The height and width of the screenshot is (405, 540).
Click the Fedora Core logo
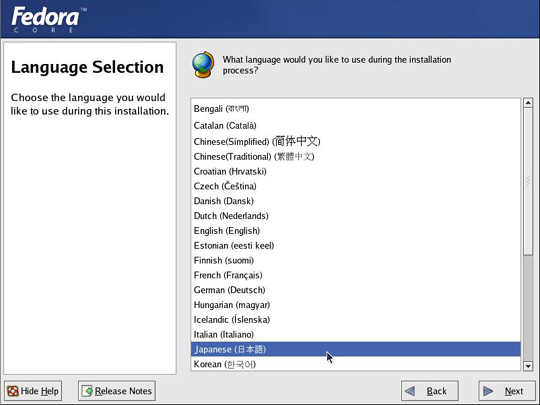pyautogui.click(x=49, y=20)
